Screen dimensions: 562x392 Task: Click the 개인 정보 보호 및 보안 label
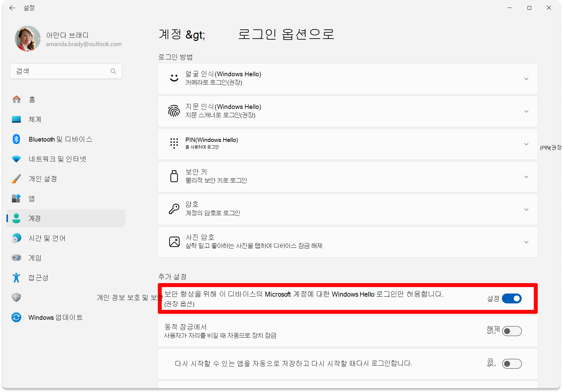[x=130, y=297]
